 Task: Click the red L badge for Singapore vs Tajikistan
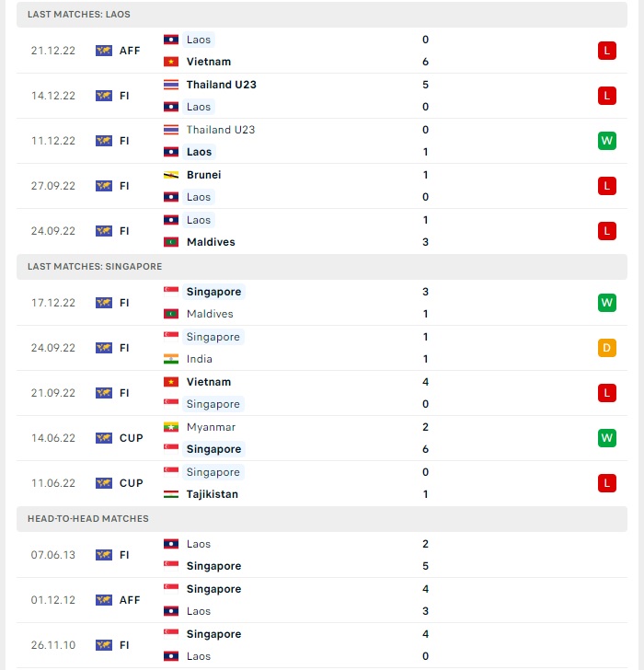607,483
